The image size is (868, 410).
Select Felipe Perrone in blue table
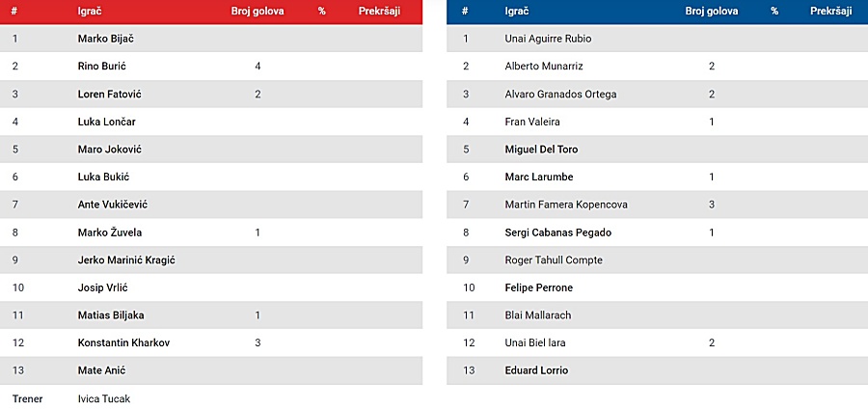click(538, 287)
